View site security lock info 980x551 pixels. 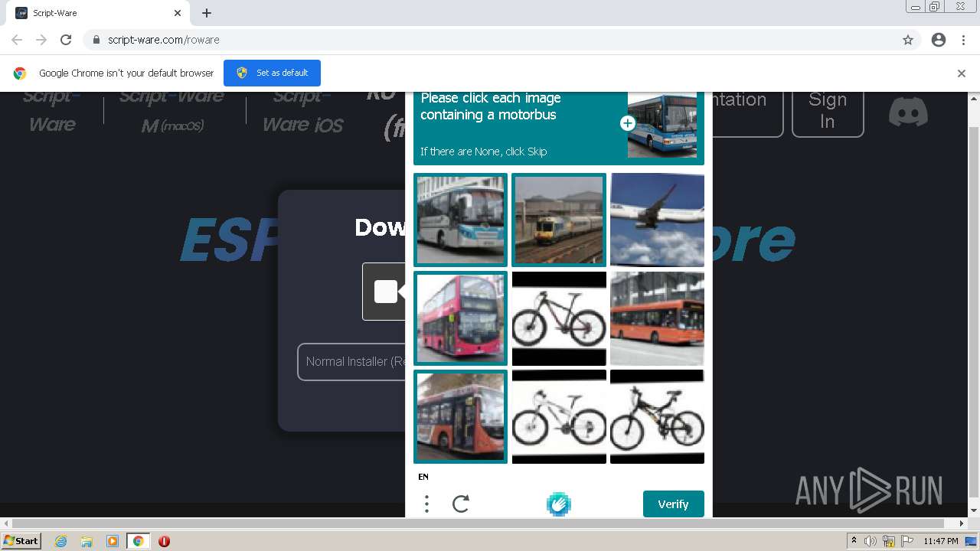pos(96,40)
